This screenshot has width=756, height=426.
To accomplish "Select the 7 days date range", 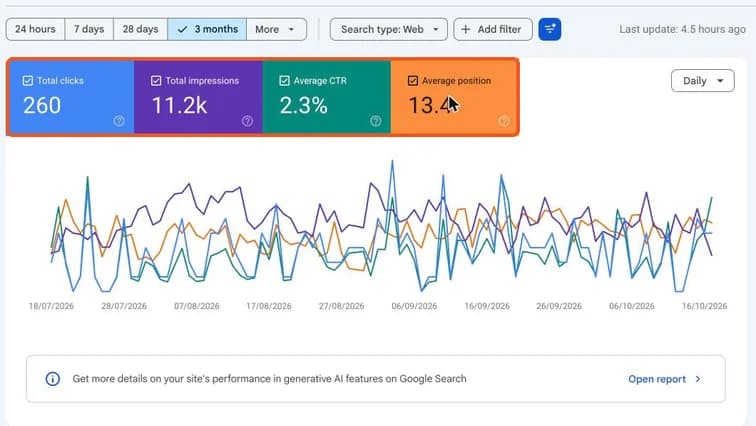I will click(89, 29).
